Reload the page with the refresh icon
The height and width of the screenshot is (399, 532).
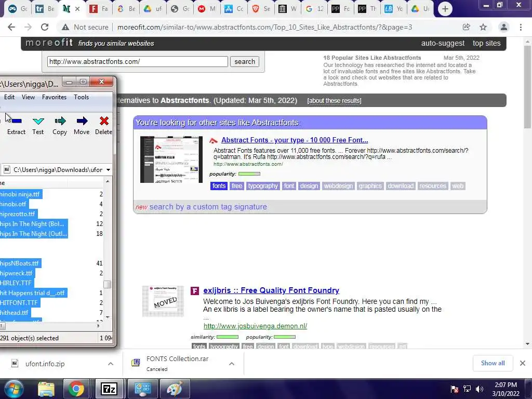[45, 27]
